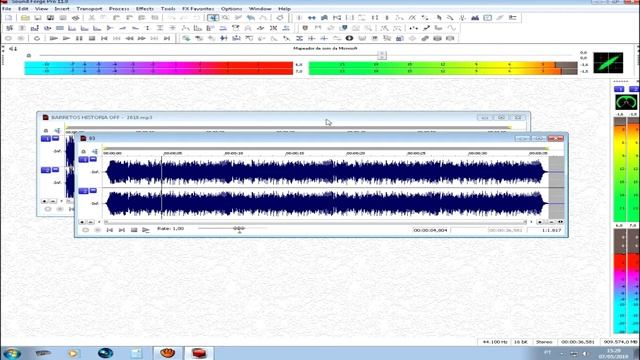Click Rewind in main transport toolbar
Viewport: 640px width, 360px height.
tap(129, 38)
